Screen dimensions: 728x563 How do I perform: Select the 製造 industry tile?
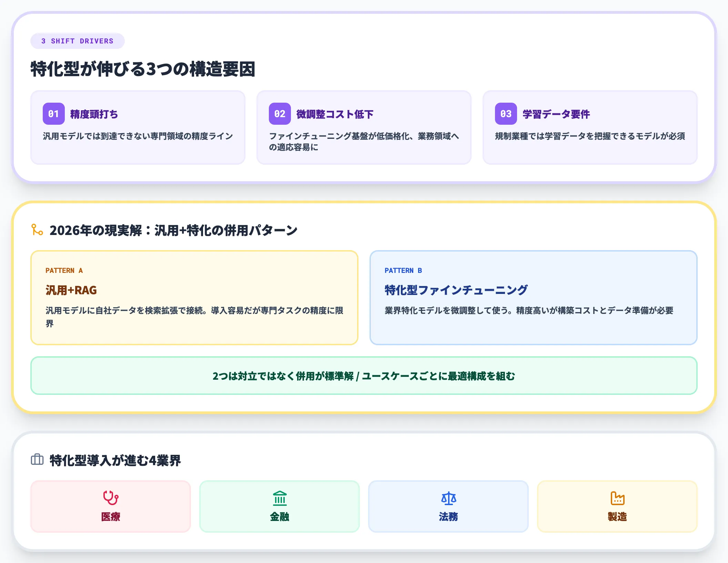click(617, 506)
